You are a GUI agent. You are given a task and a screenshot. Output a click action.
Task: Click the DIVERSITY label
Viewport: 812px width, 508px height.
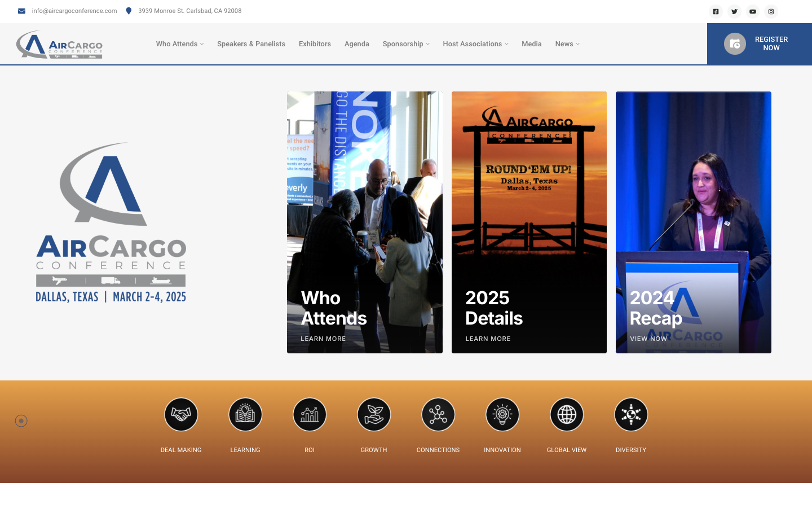click(x=631, y=450)
